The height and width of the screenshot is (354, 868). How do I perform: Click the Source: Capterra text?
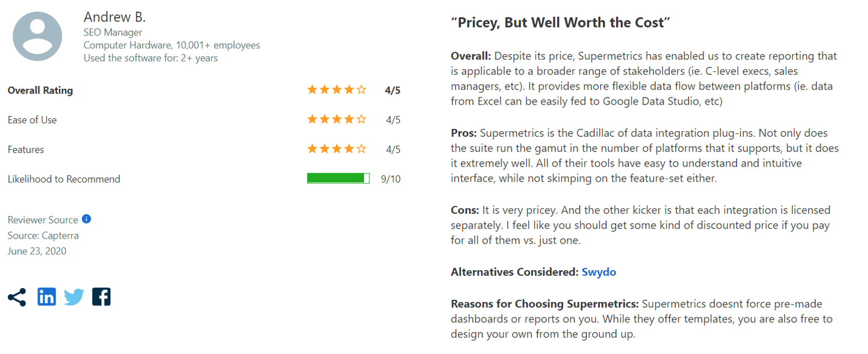(x=43, y=235)
